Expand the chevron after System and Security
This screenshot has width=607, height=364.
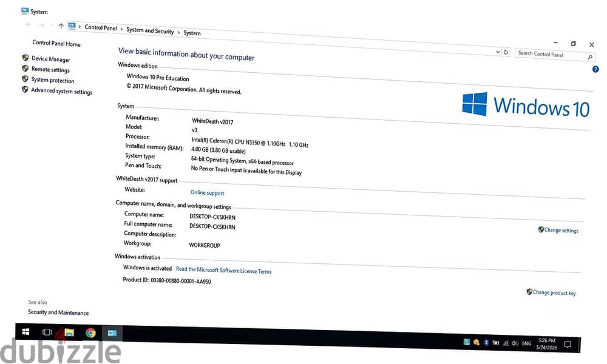[x=179, y=33]
